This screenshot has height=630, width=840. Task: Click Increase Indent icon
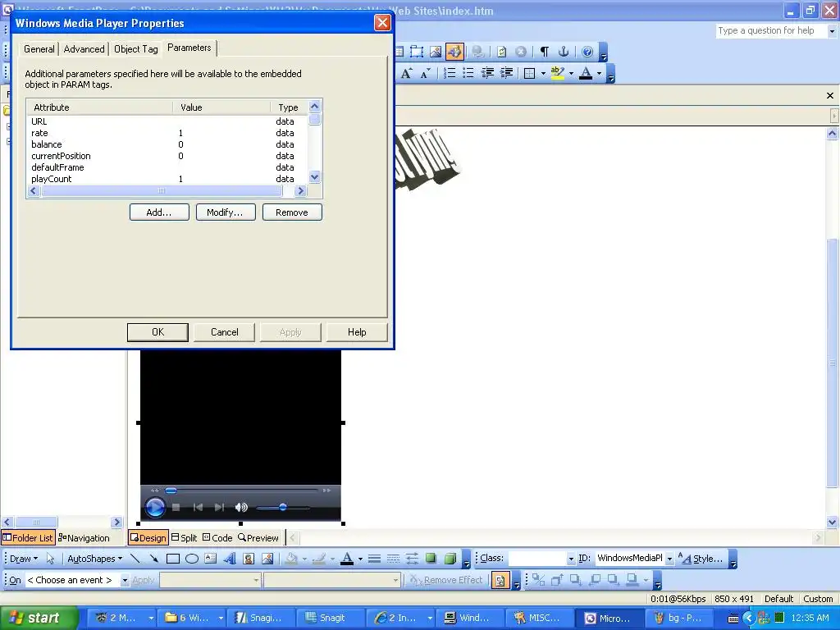[x=506, y=73]
